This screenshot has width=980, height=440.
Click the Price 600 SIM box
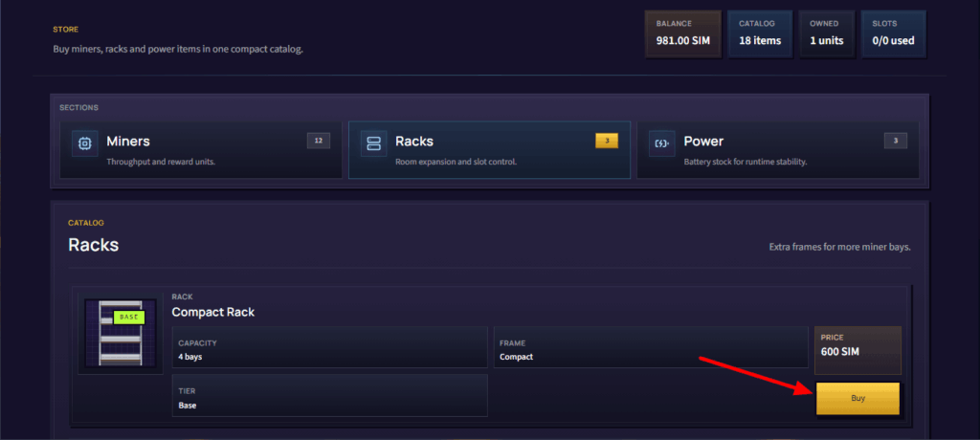857,350
